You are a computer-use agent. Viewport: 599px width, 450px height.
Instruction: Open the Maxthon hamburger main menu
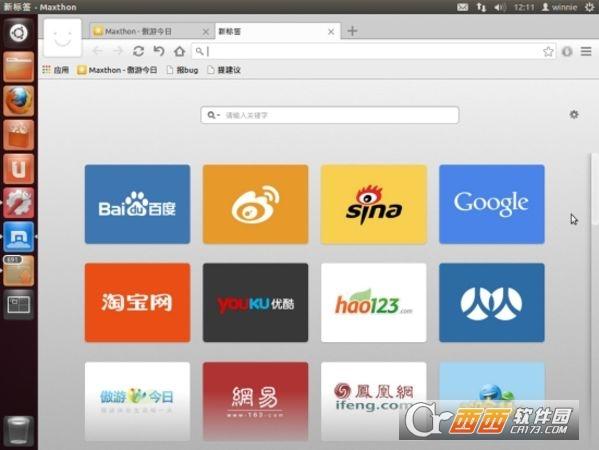click(586, 51)
